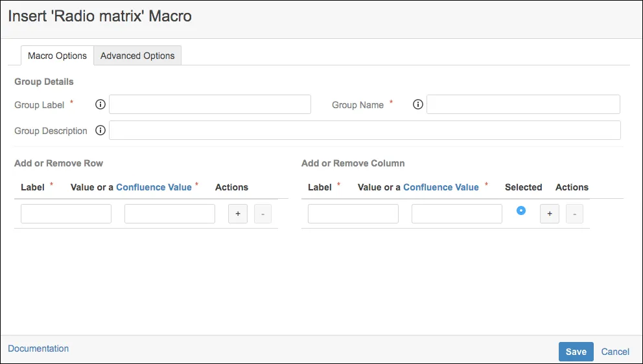This screenshot has height=364, width=643.
Task: Open Confluence Value link in row section
Action: [154, 187]
